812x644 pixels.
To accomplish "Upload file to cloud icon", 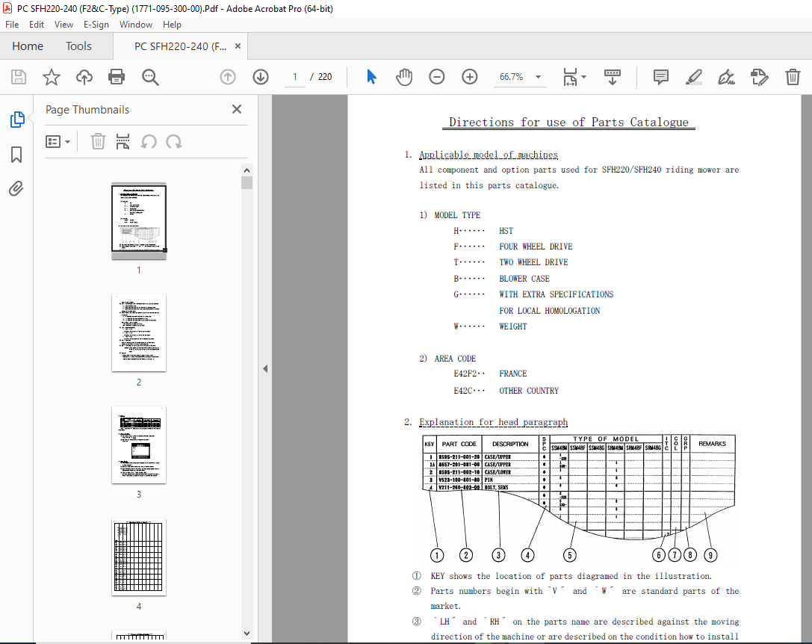I will coord(84,77).
